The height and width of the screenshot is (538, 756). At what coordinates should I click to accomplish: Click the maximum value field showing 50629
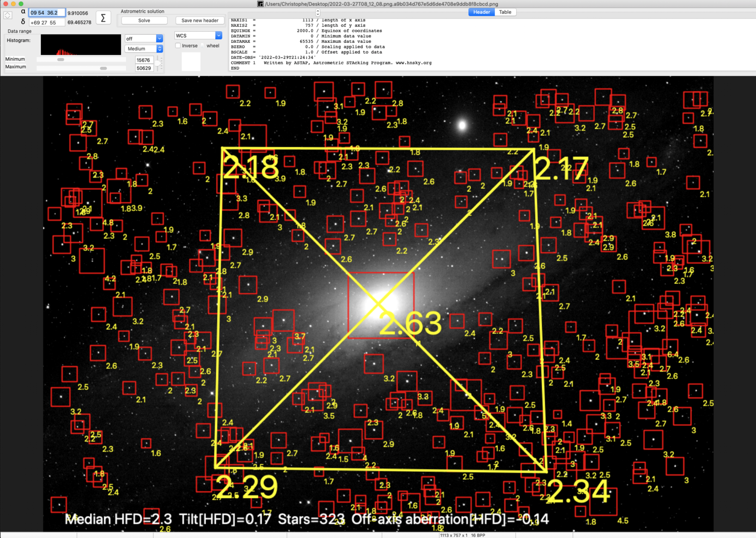[144, 68]
